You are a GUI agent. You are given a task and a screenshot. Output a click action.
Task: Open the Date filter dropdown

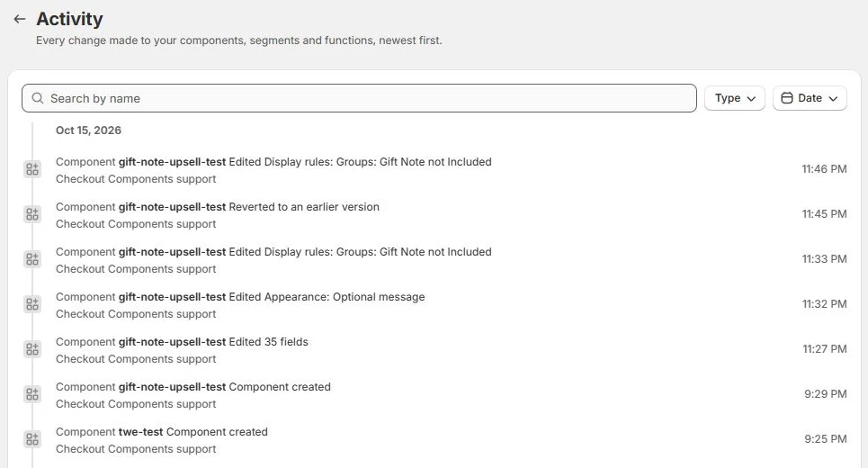tap(810, 98)
